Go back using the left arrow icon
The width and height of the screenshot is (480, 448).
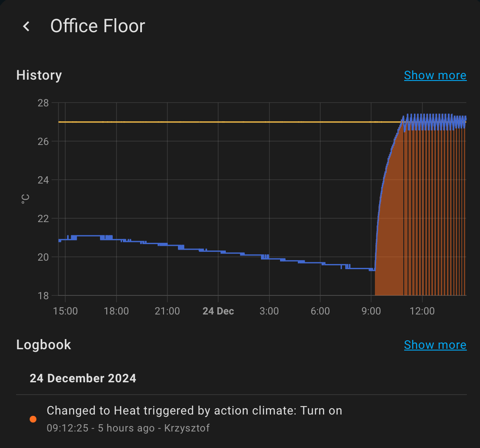tap(26, 26)
